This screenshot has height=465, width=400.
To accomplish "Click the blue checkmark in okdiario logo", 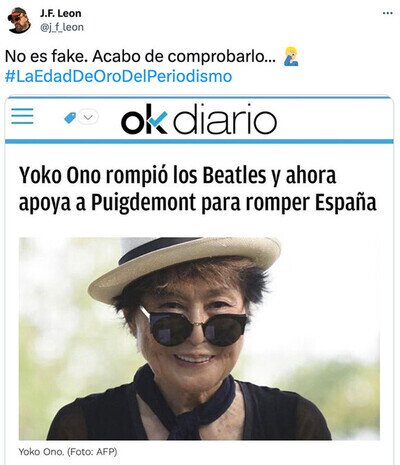I will coord(158,120).
